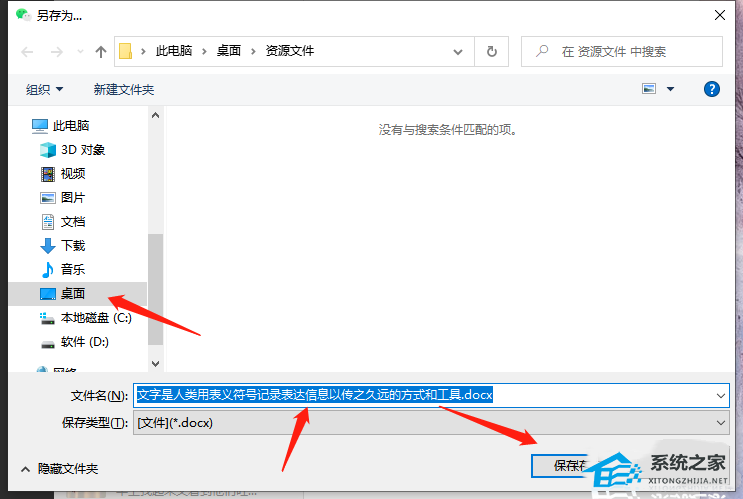Close the 另存为 dialog
Viewport: 743px width, 499px height.
click(720, 15)
